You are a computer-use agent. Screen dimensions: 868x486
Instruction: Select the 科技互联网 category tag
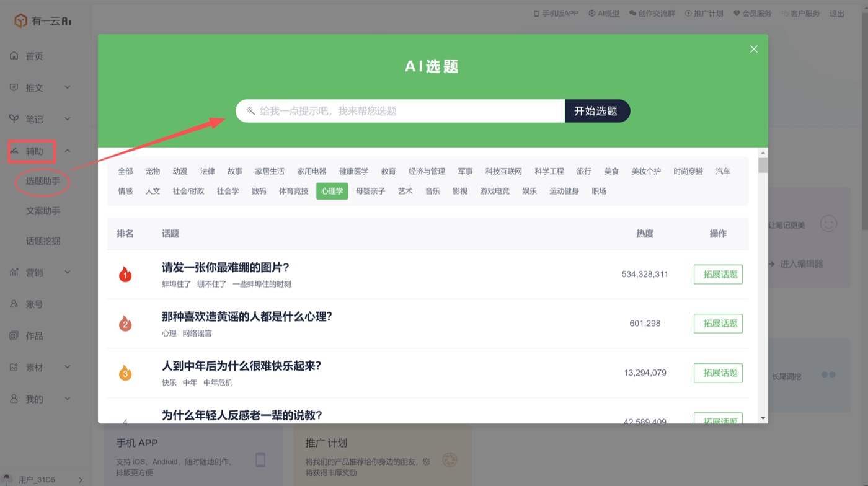(x=503, y=171)
